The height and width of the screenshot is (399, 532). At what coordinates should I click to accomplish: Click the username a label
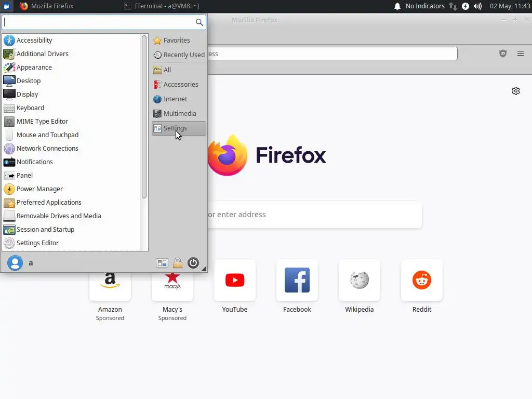pyautogui.click(x=31, y=263)
